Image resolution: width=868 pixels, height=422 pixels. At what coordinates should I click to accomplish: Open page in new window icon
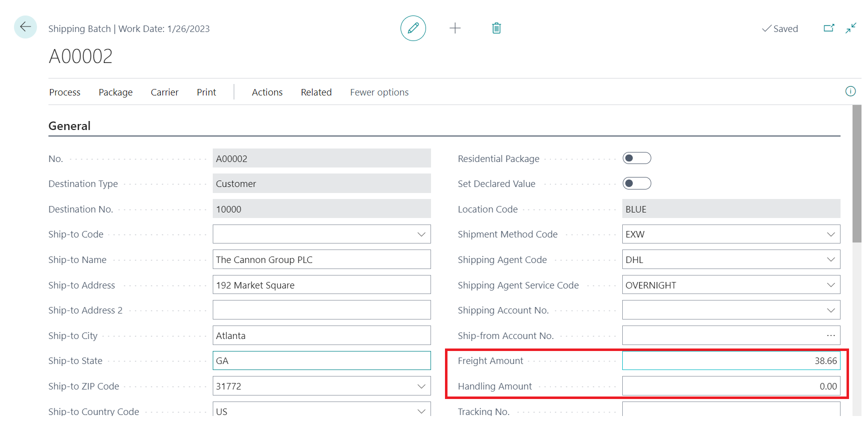[x=829, y=28]
